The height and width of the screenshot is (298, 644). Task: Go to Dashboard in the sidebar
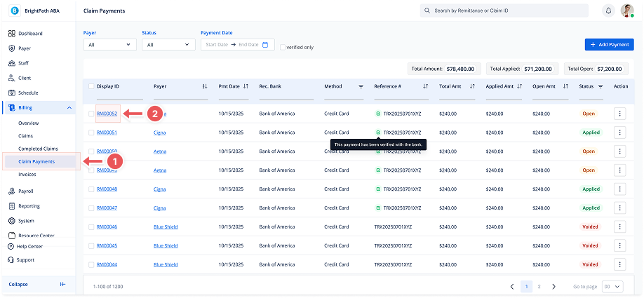[30, 34]
